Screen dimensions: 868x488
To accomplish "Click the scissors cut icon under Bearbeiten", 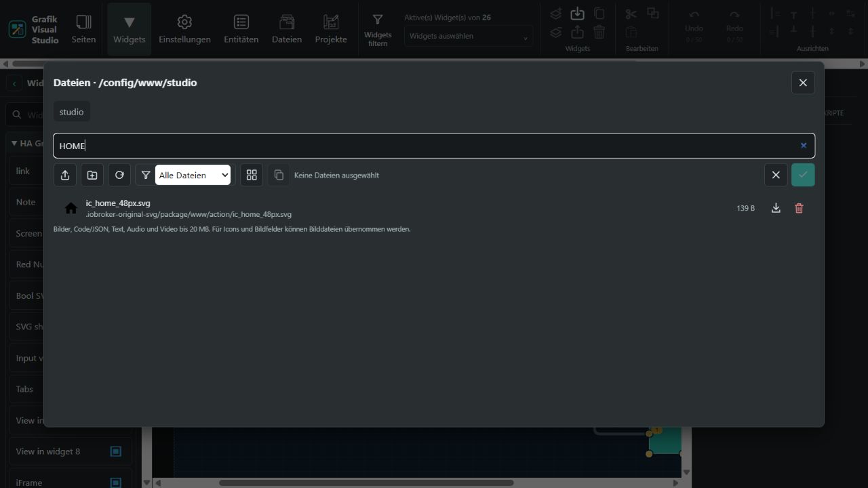I will click(631, 14).
